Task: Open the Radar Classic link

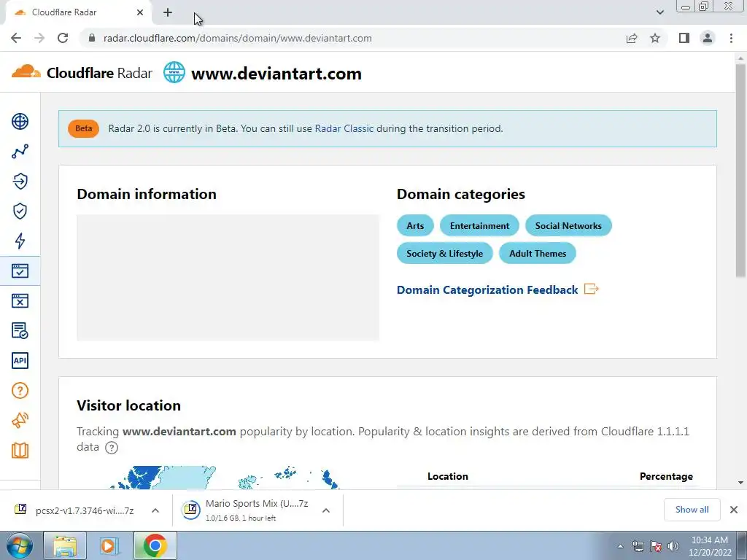Action: click(x=344, y=128)
